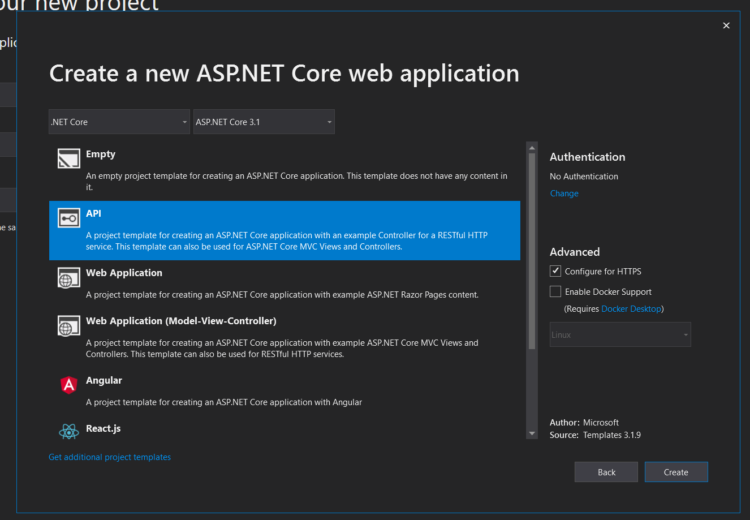Click Get additional project templates link
Viewport: 750px width, 520px height.
click(110, 457)
